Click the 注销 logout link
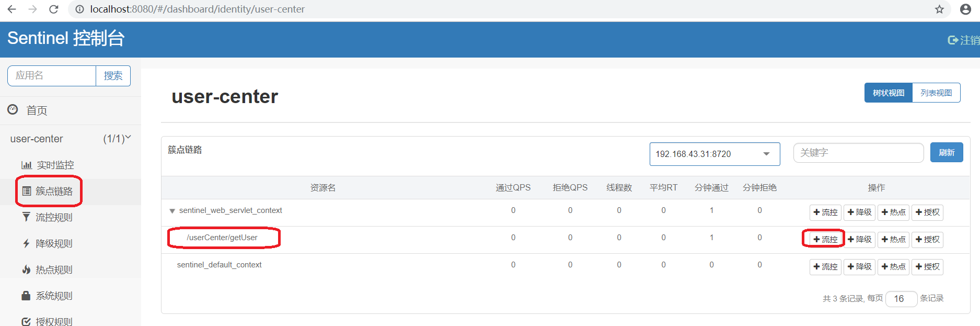 (964, 40)
